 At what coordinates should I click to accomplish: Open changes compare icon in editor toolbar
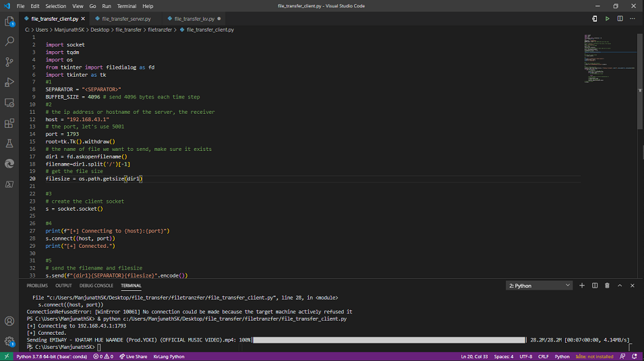(594, 18)
